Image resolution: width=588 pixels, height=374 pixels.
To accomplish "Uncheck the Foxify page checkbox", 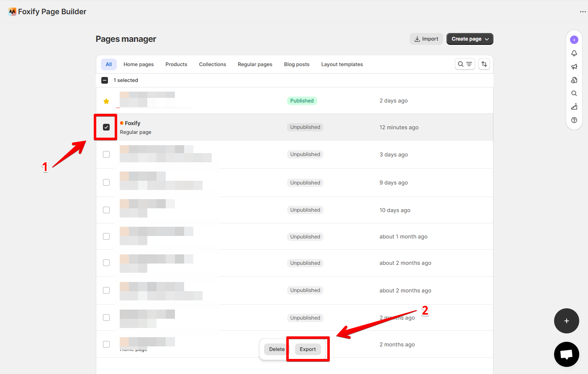I will tap(106, 127).
